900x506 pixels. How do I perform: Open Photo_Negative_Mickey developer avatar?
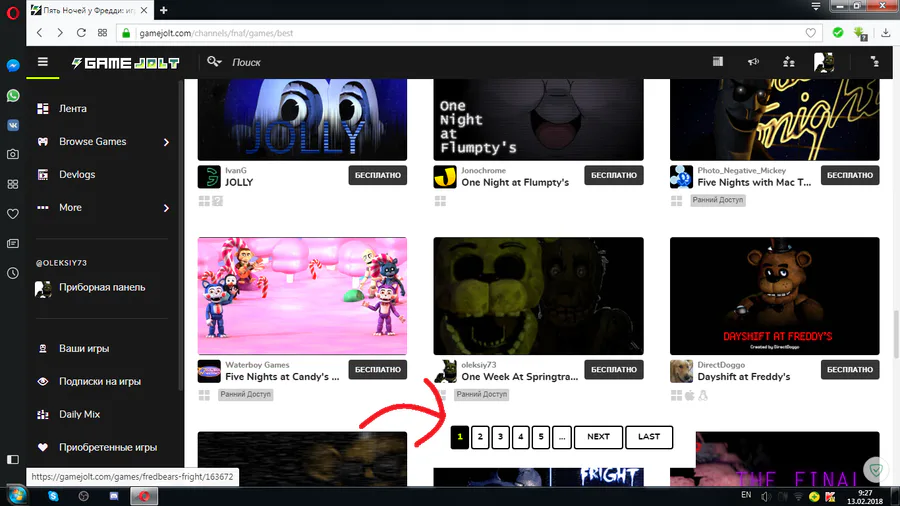(681, 177)
